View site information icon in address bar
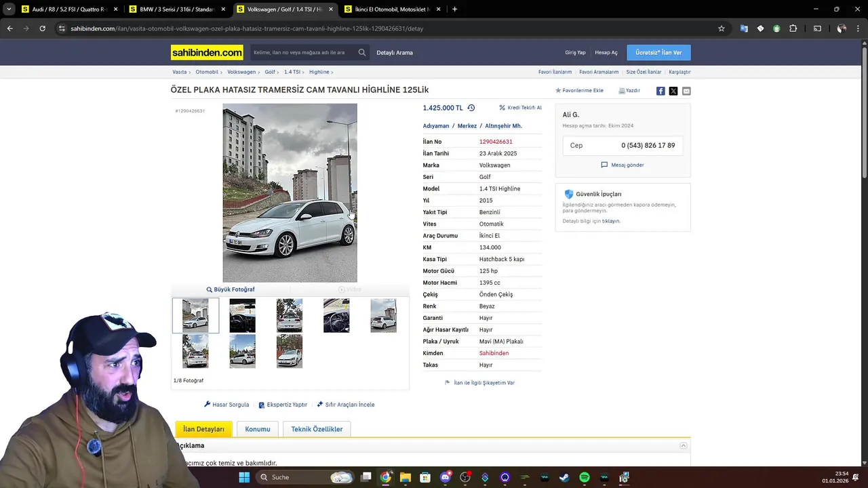 [62, 28]
